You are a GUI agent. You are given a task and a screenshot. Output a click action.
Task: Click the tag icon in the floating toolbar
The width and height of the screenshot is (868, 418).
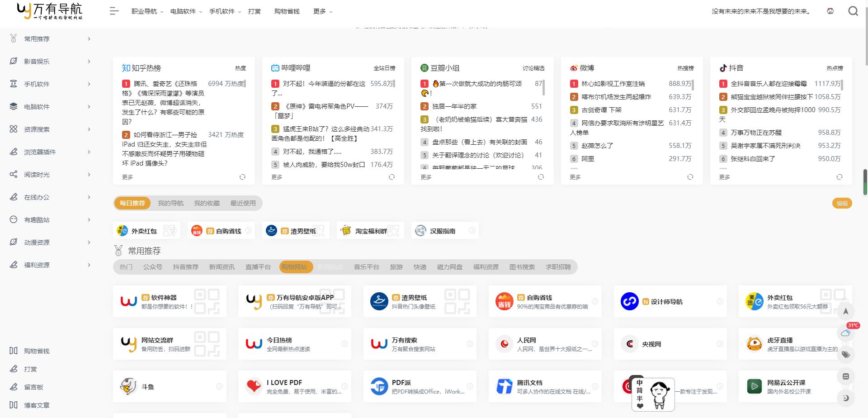point(846,354)
